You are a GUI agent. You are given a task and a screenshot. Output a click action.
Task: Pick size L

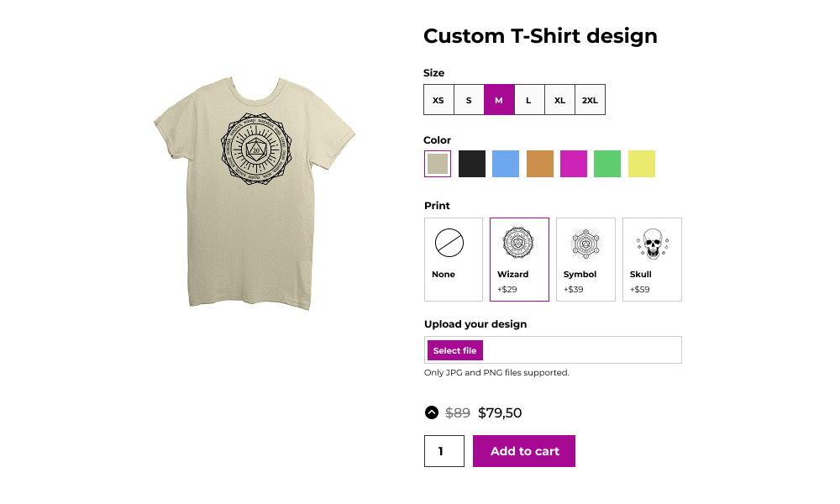pos(529,100)
